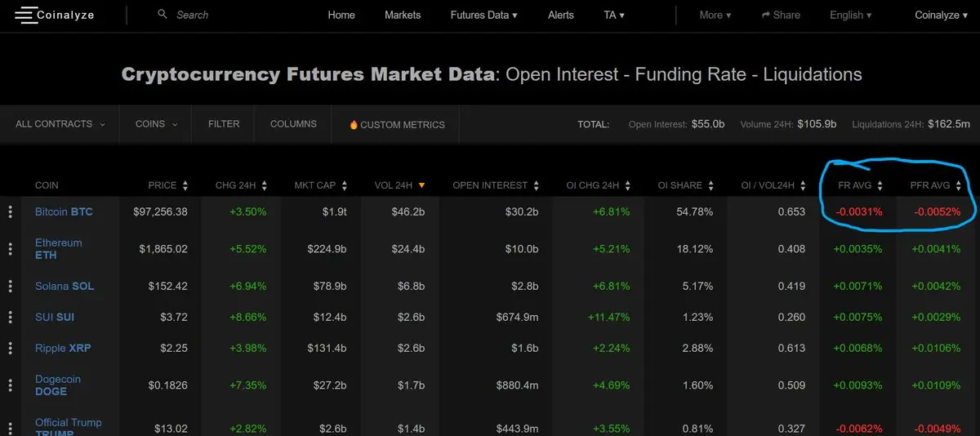Sort the table by VOL 24H column
Image resolution: width=980 pixels, height=436 pixels.
[x=399, y=185]
